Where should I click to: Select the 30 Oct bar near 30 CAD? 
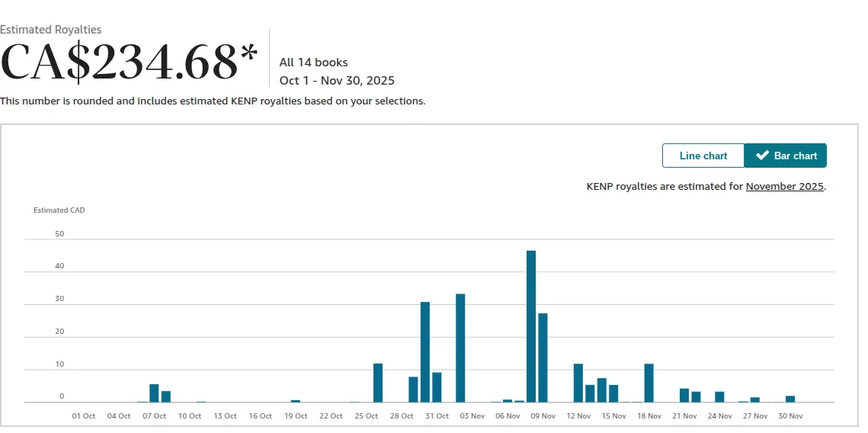click(x=425, y=352)
